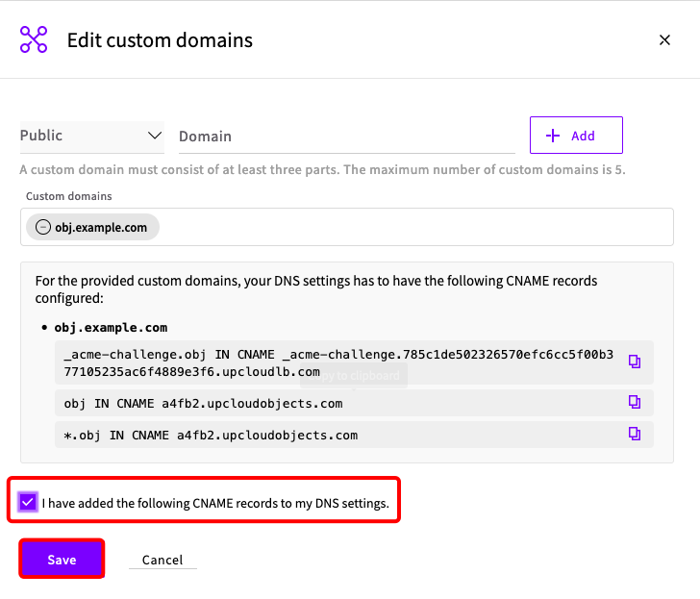Close the Edit custom domains dialog
This screenshot has height=599, width=700.
point(664,40)
